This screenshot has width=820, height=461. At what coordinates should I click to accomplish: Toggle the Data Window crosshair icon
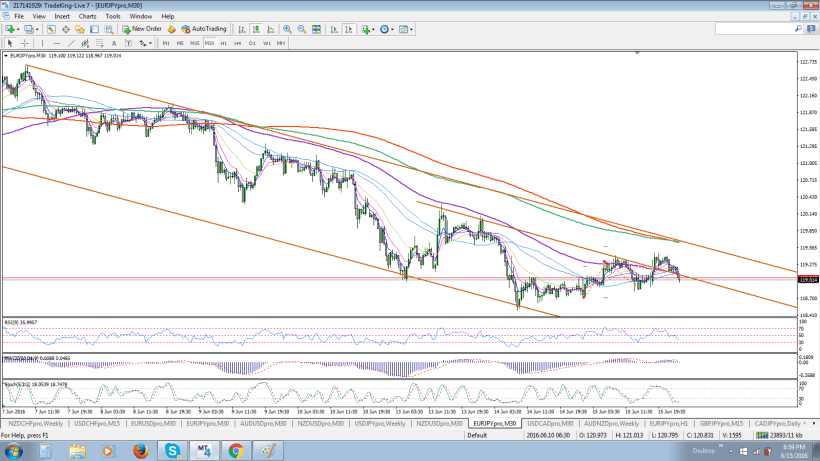click(65, 29)
